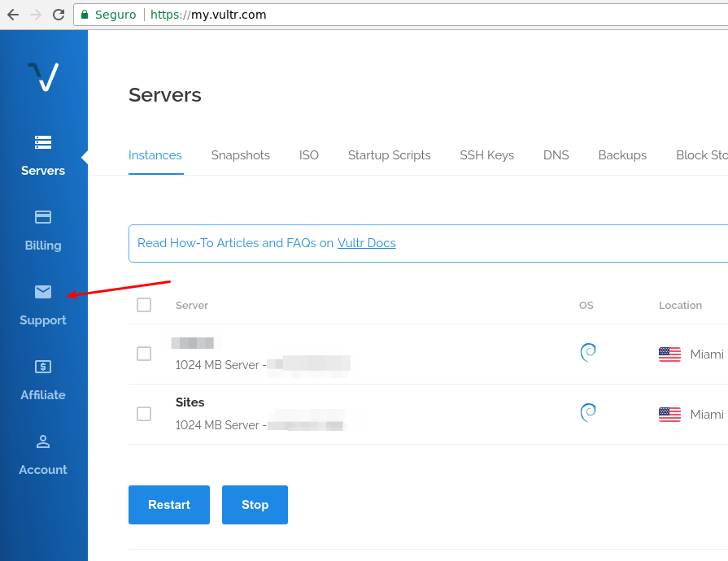Check the first blurred-name server checkbox

144,354
